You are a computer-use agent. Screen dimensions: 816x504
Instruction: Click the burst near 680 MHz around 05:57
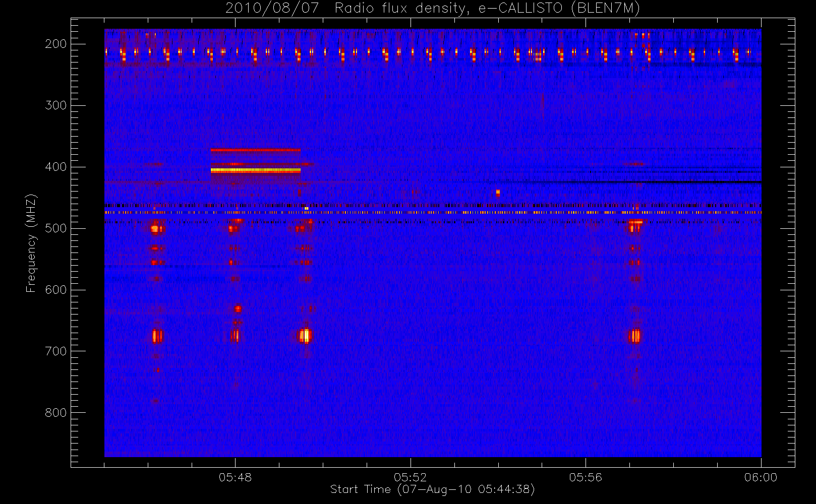click(635, 336)
